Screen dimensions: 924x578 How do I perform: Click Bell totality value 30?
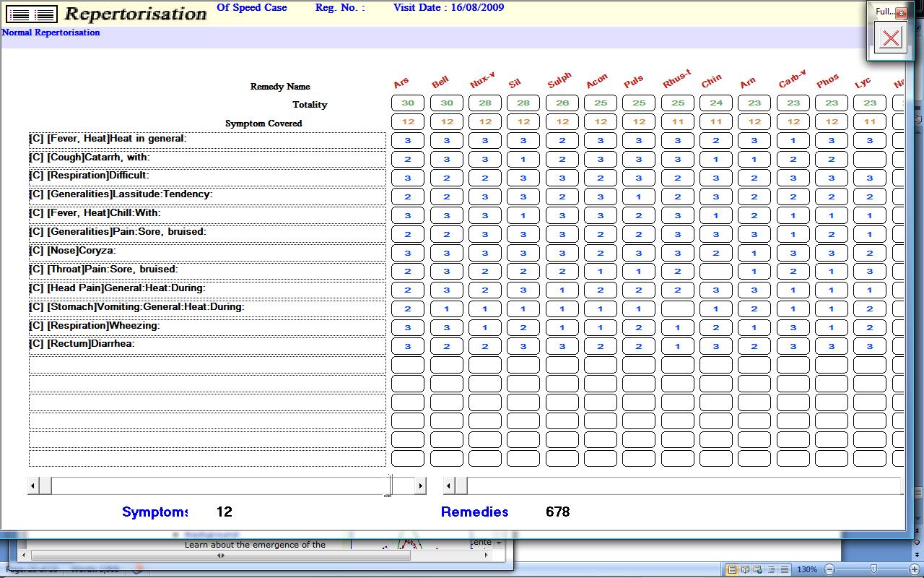pos(447,103)
